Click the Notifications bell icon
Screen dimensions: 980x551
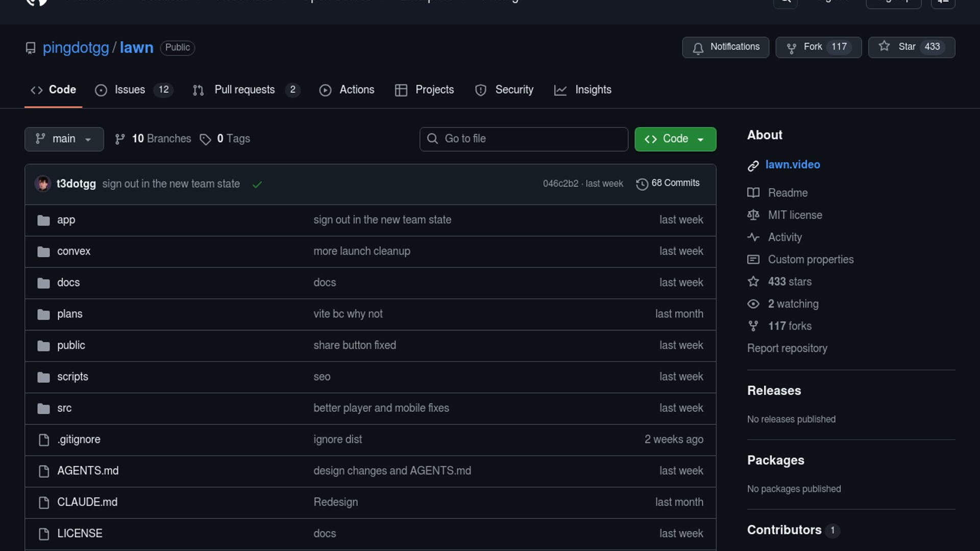[698, 48]
